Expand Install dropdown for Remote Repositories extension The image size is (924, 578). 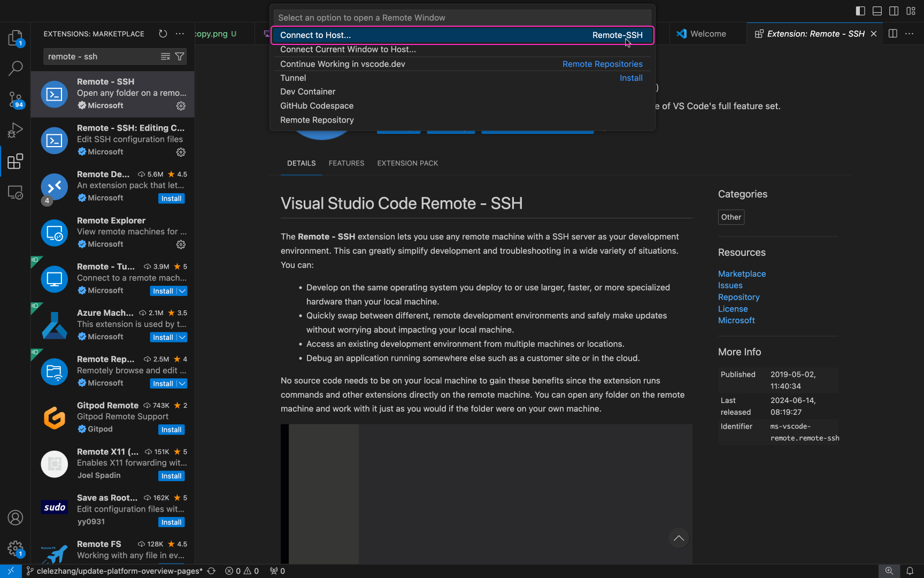(x=182, y=384)
